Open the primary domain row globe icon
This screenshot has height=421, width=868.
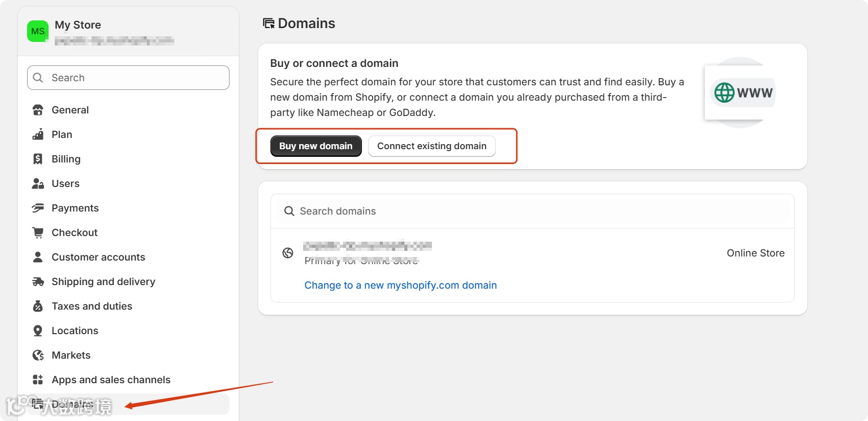(x=288, y=253)
